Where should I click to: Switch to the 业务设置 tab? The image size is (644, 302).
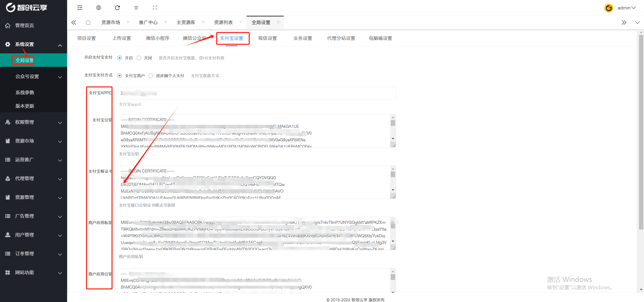(x=303, y=38)
